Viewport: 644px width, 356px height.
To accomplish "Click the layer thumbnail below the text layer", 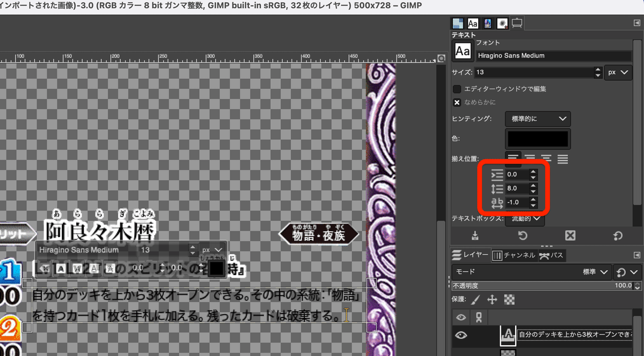I will pos(508,352).
